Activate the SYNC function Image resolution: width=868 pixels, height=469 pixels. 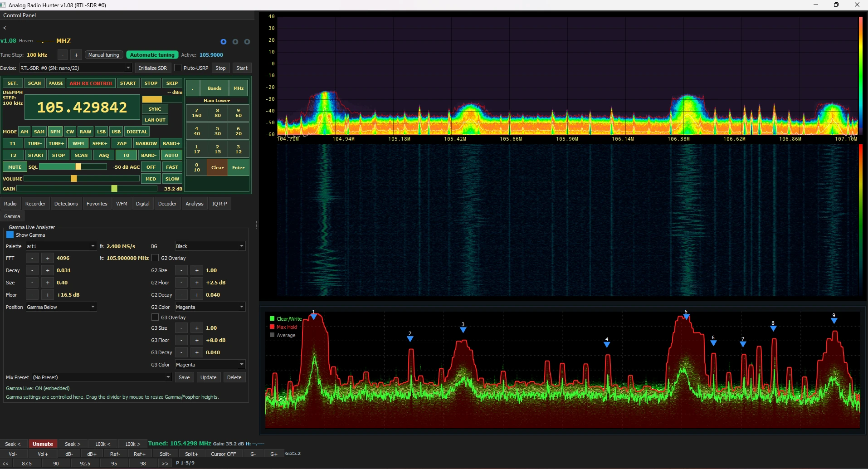click(x=155, y=109)
